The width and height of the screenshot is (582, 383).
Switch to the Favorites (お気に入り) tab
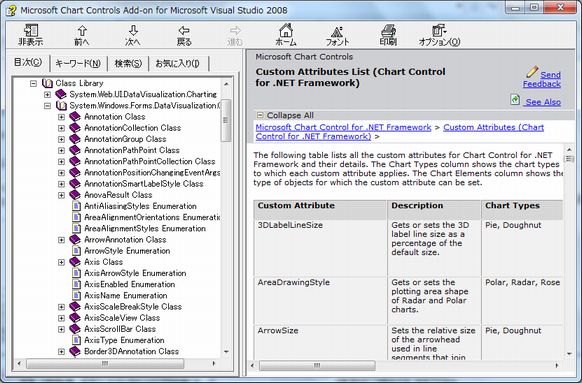click(x=177, y=63)
